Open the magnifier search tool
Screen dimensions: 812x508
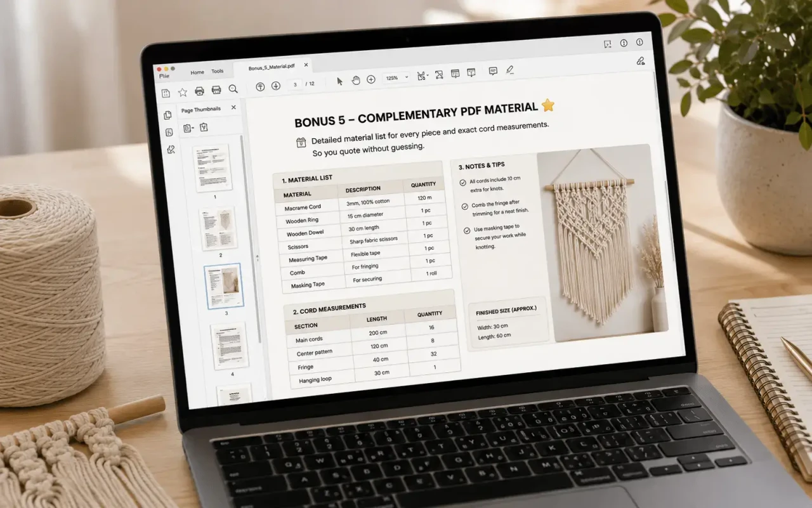(x=233, y=89)
